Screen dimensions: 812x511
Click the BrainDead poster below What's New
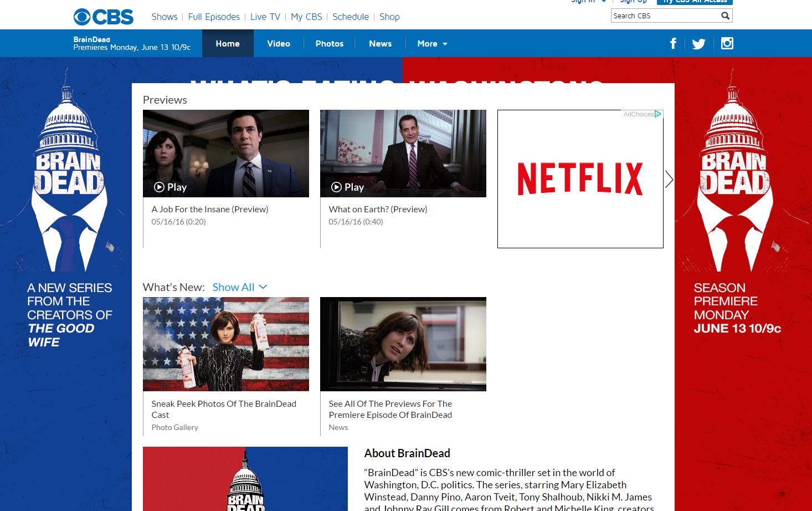(x=245, y=479)
